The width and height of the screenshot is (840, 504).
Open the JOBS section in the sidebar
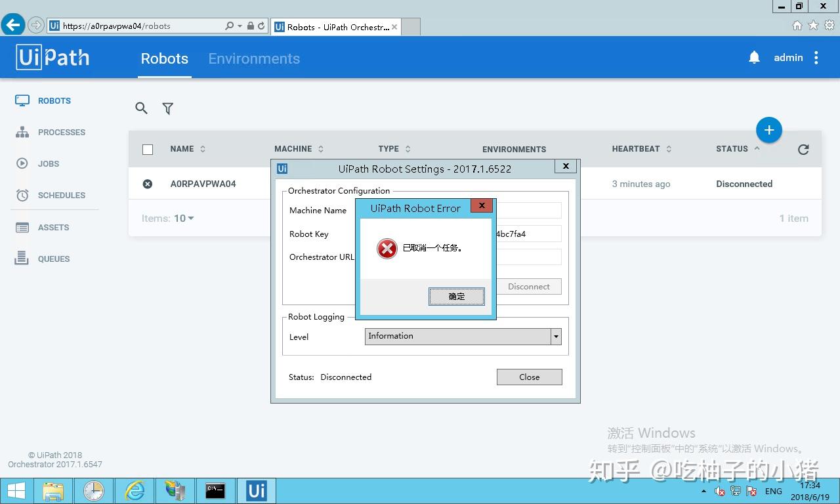pos(49,163)
